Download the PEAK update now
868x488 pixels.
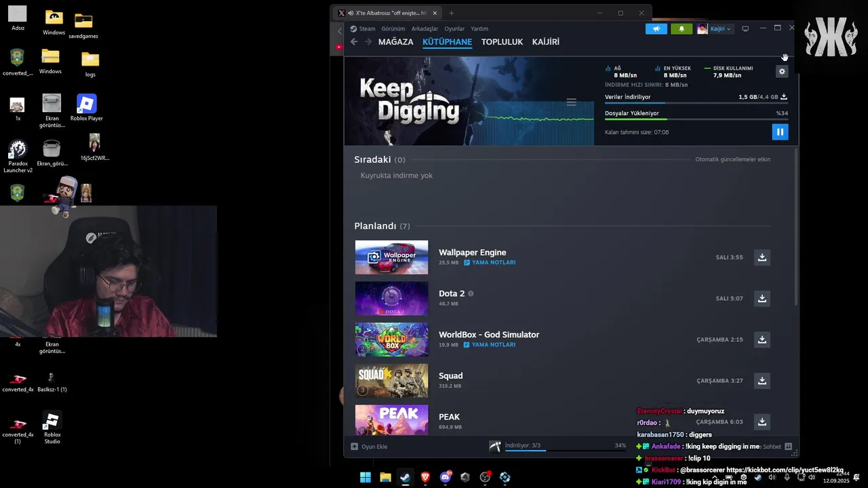point(762,422)
